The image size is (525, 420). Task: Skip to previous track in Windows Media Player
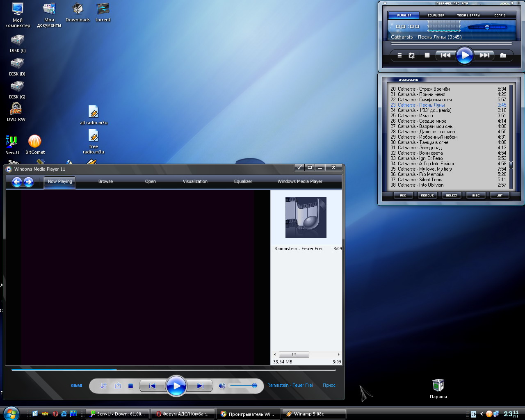[152, 386]
